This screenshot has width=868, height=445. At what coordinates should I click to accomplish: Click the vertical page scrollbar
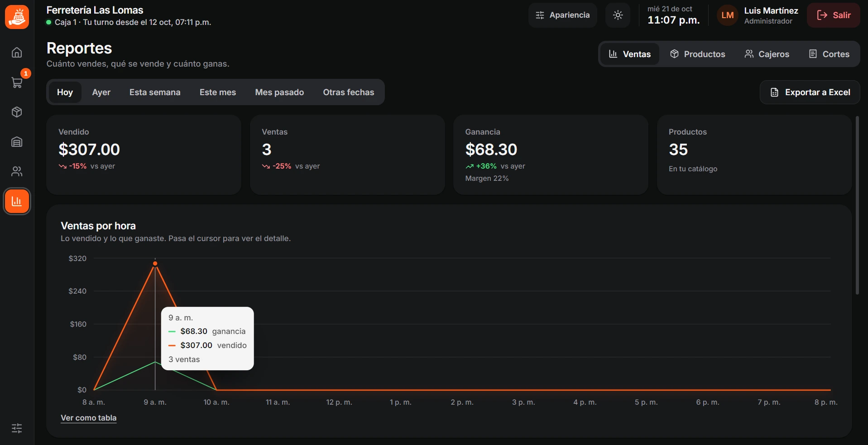click(857, 205)
